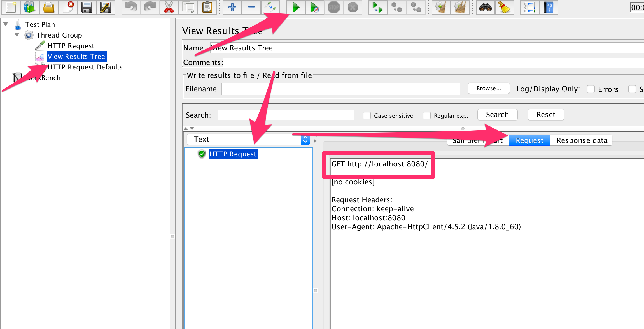This screenshot has height=329, width=644.
Task: Redo the last action
Action: pos(150,7)
